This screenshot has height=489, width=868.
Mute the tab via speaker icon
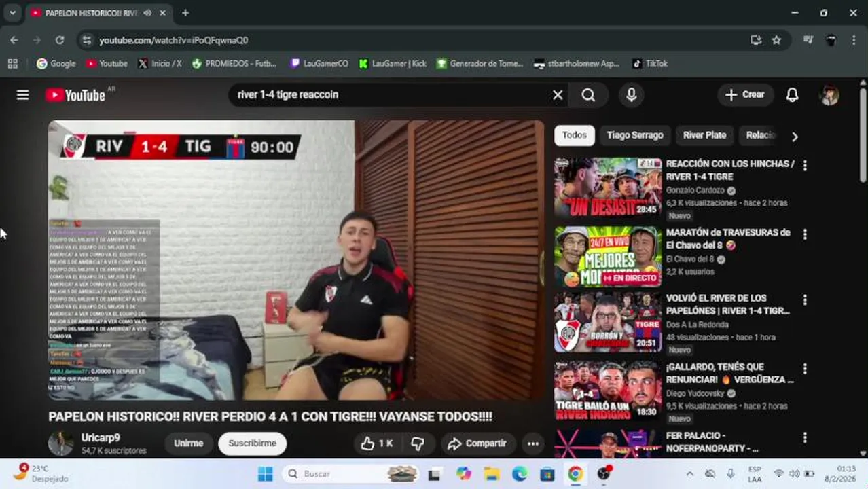tap(147, 13)
